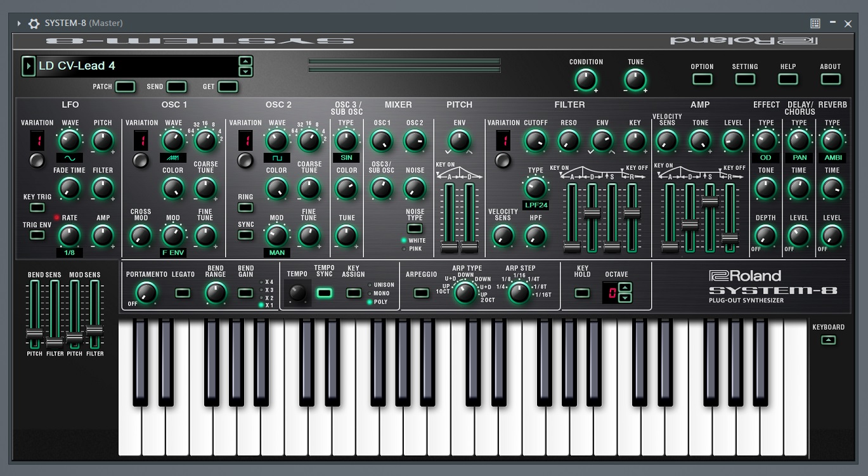
Task: Click the plugin settings gear icon
Action: coord(34,23)
